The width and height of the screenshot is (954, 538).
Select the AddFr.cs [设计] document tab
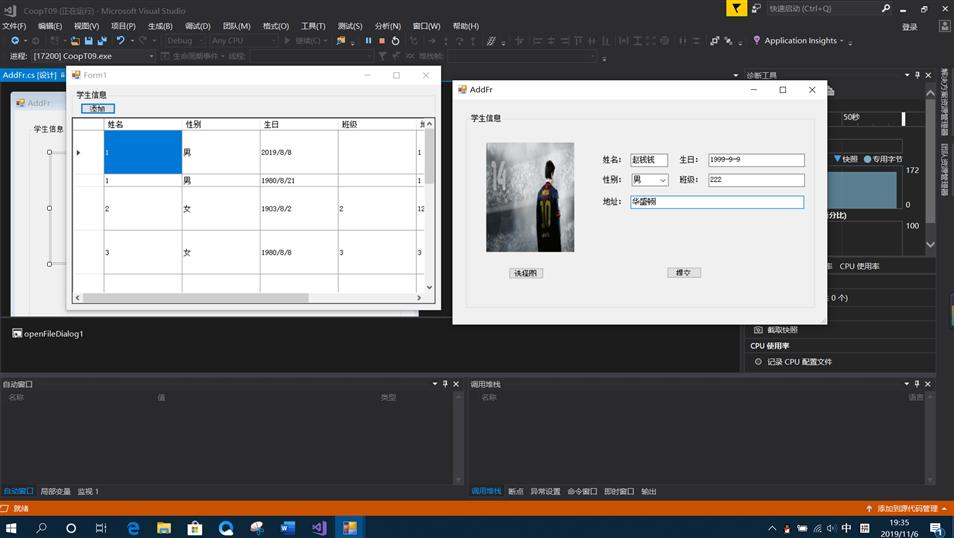click(29, 75)
